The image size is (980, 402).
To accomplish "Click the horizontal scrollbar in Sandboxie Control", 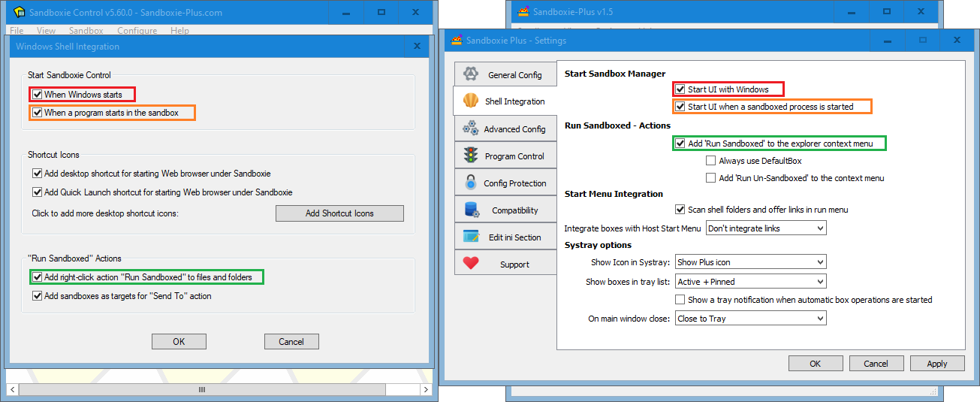I will pos(201,390).
